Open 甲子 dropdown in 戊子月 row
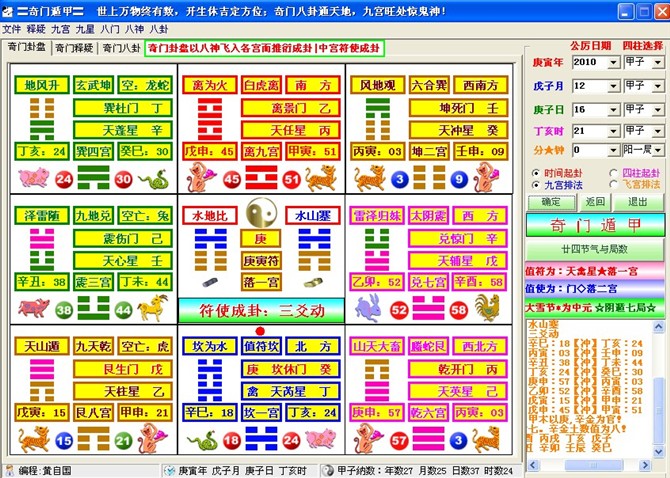The width and height of the screenshot is (670, 478). (658, 86)
